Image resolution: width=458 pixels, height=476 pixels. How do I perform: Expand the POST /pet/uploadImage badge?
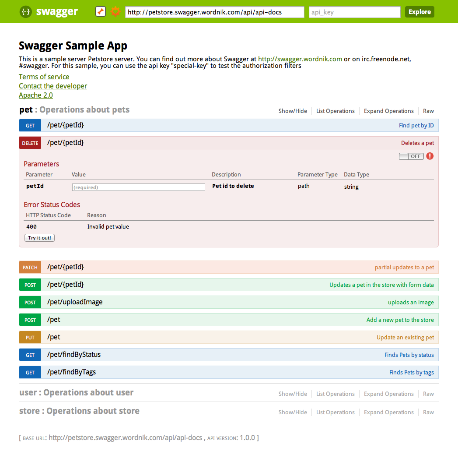30,302
